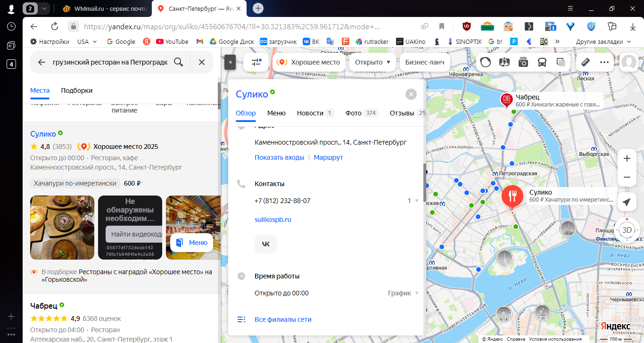Switch to the Отзывы reviews tab
The width and height of the screenshot is (644, 343).
click(407, 113)
